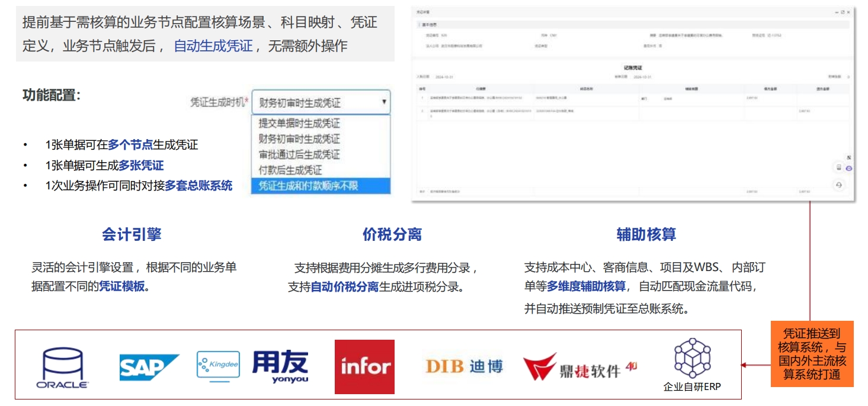The width and height of the screenshot is (868, 406).
Task: Click the orange 凭证推送到核算系统 callout box
Action: pos(811,355)
